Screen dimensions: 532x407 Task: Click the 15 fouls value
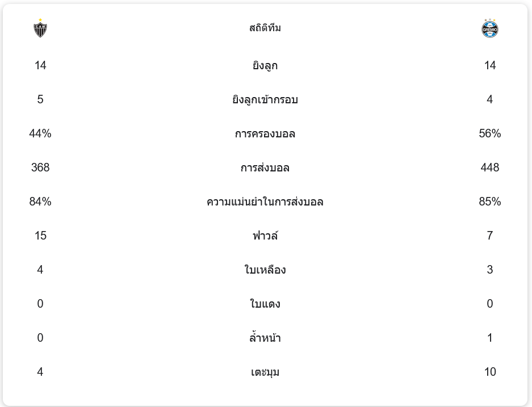pyautogui.click(x=40, y=236)
